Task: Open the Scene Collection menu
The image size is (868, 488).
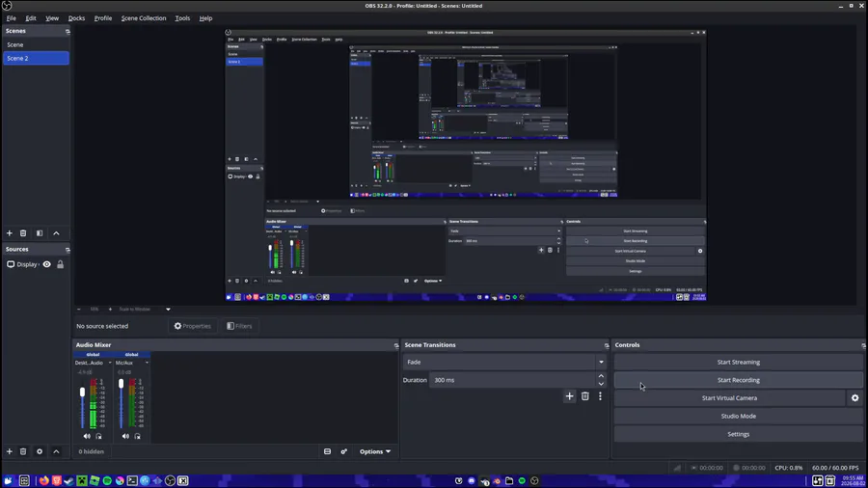Action: point(144,18)
